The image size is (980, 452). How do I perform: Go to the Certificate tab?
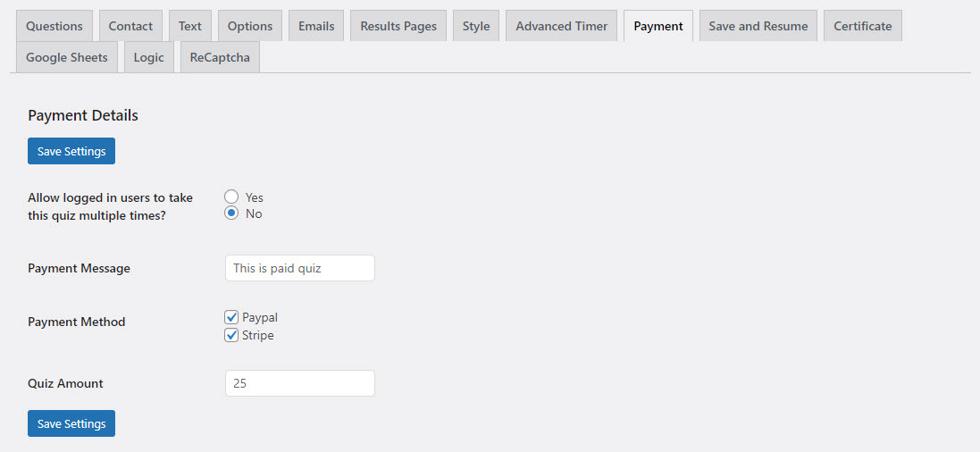(x=862, y=26)
